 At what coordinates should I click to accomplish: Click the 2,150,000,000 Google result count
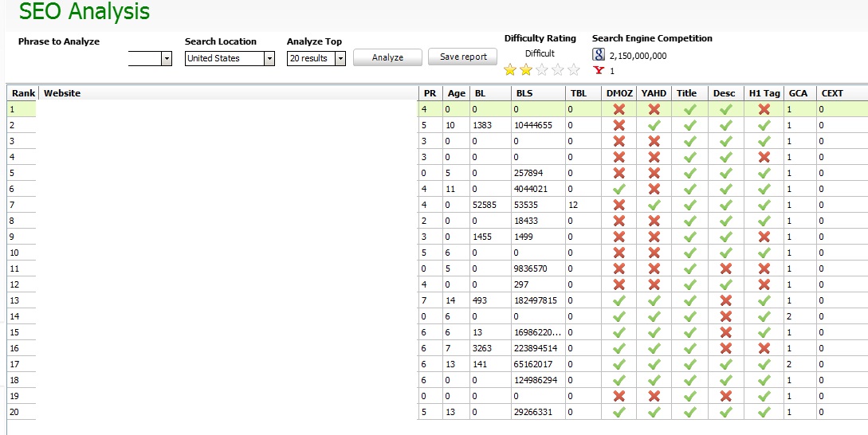638,56
